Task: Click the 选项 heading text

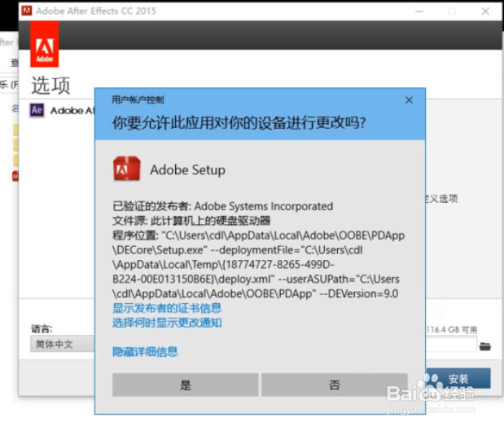Action: tap(50, 86)
